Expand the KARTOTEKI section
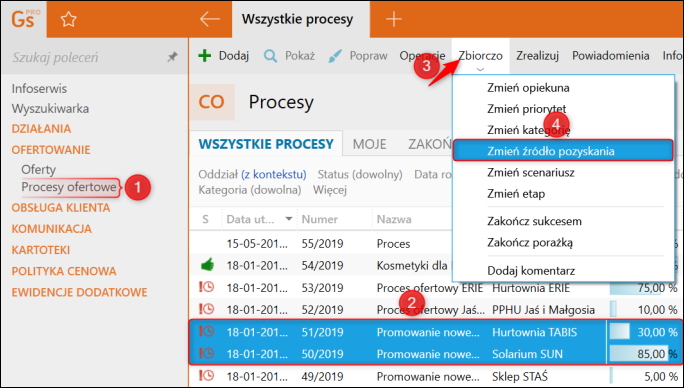Image resolution: width=684 pixels, height=388 pixels. click(41, 250)
